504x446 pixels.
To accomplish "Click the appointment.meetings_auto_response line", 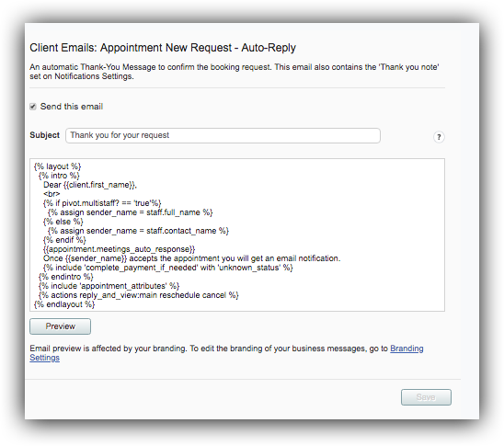I will pyautogui.click(x=119, y=249).
